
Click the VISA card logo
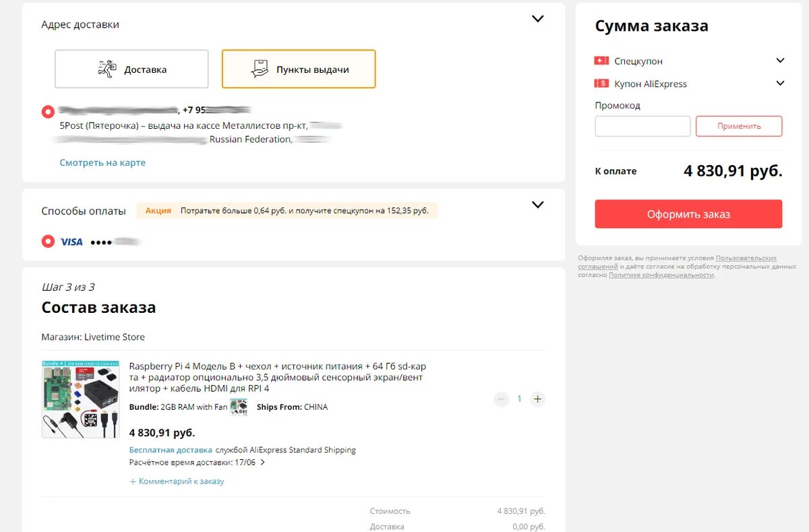point(71,241)
